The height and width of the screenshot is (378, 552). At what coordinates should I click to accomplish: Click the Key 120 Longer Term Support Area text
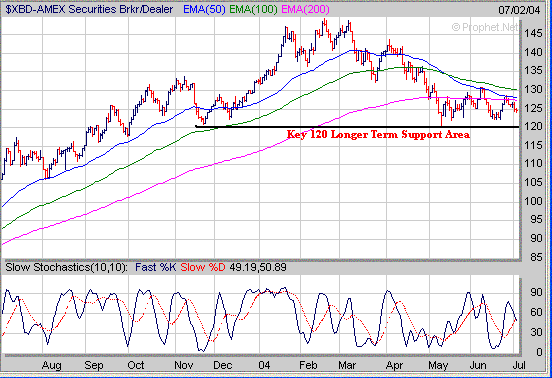378,134
